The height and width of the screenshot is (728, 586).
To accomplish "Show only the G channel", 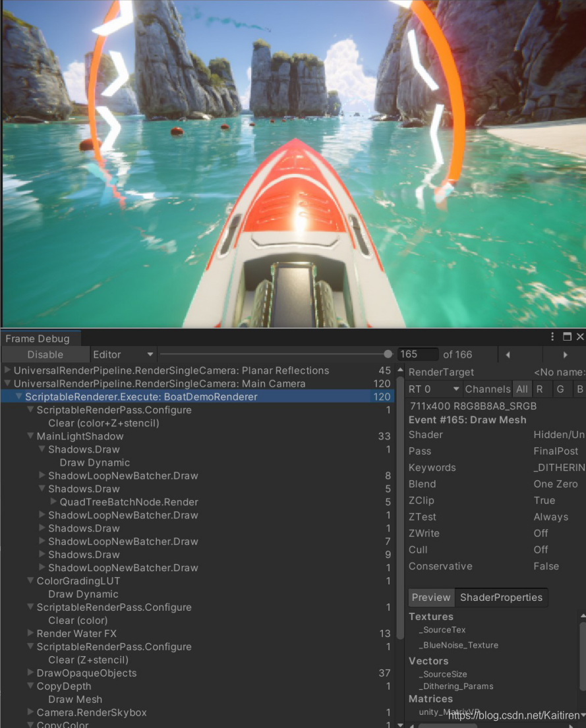I will click(x=558, y=389).
